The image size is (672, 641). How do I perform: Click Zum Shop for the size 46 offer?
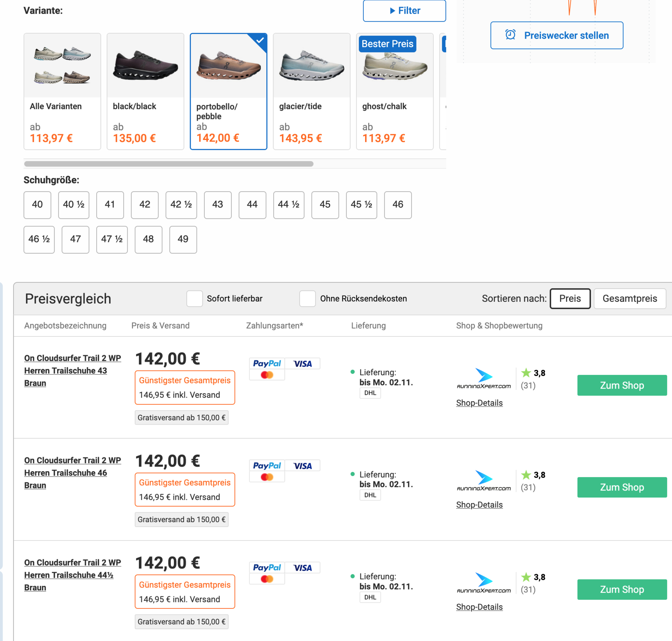tap(622, 487)
